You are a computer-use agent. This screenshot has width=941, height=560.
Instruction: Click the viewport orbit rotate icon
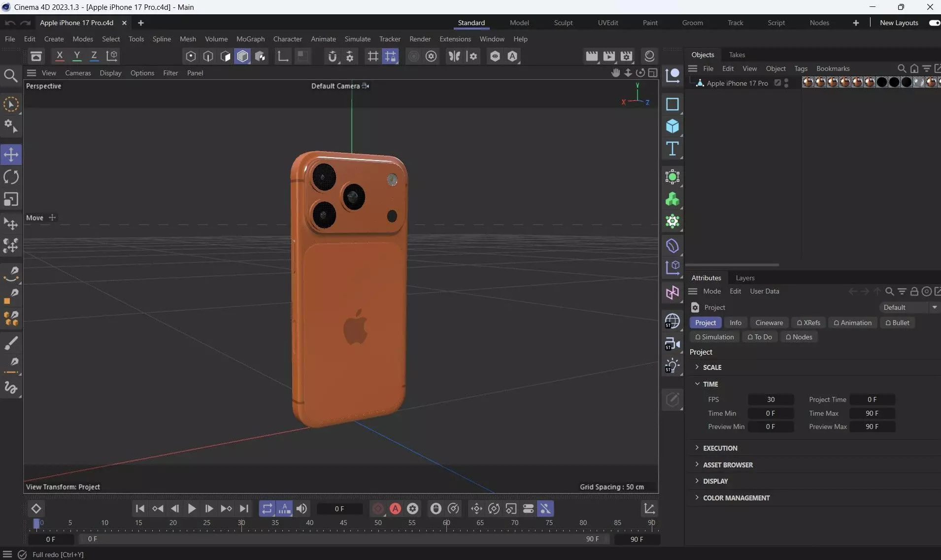[640, 73]
